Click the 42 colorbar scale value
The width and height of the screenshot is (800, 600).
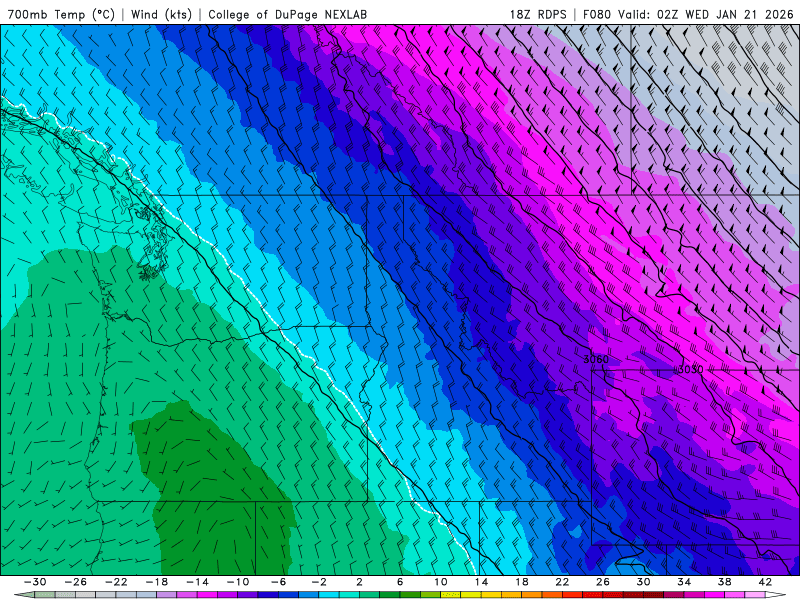[x=765, y=582]
